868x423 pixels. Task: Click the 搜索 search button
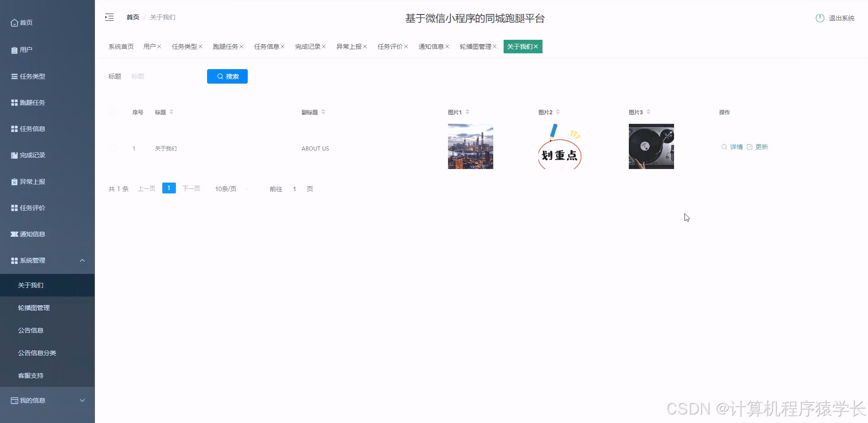227,76
